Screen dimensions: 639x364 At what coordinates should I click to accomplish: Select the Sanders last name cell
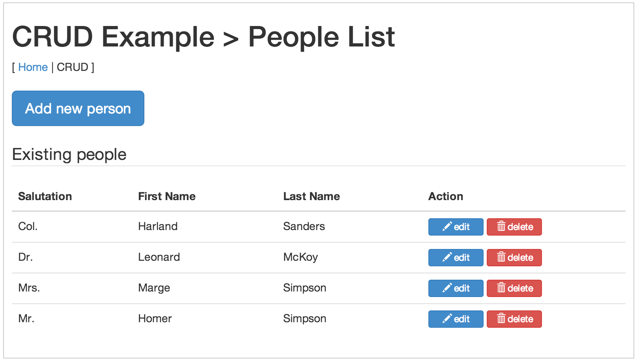pyautogui.click(x=304, y=227)
